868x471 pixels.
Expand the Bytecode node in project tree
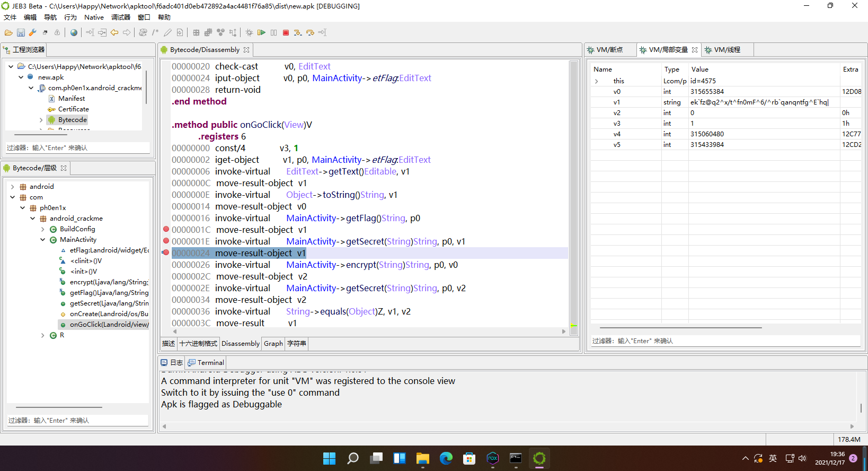click(41, 120)
